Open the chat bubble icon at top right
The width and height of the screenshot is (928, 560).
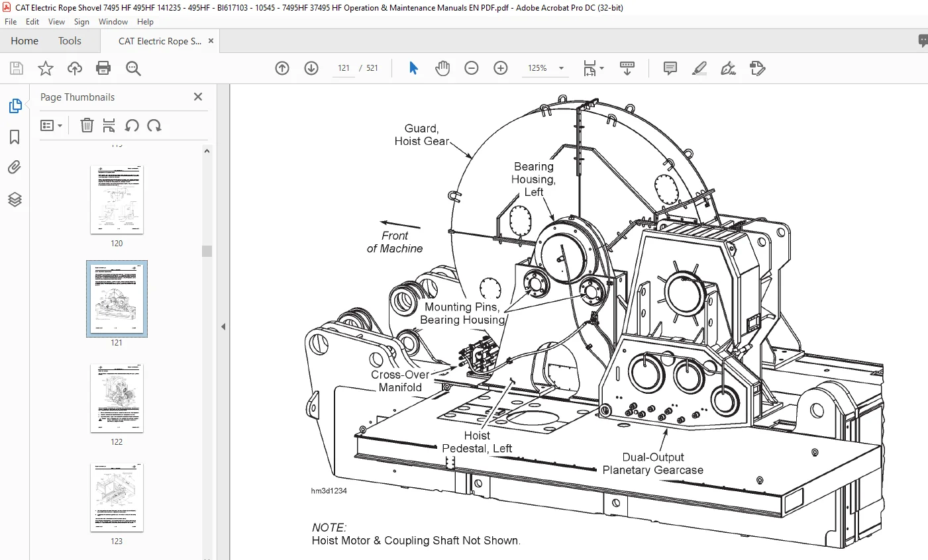click(x=923, y=41)
